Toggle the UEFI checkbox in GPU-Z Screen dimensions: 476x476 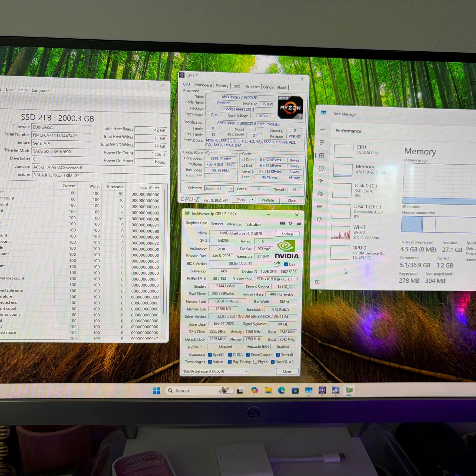click(286, 264)
